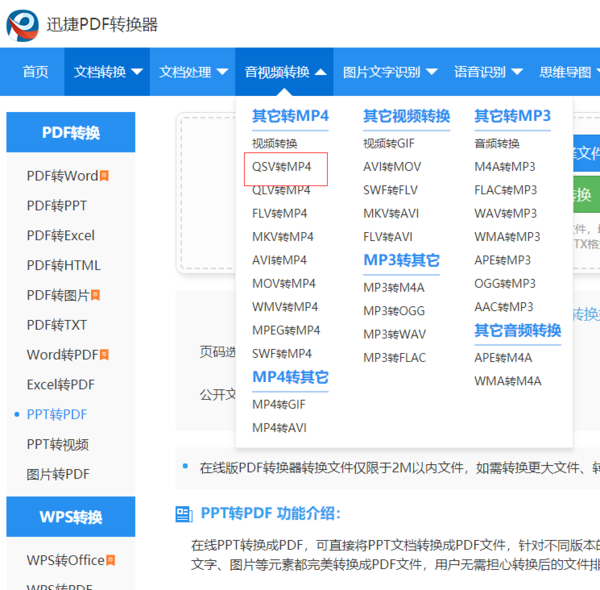The height and width of the screenshot is (590, 600).
Task: Open MOV转MP4 converter link
Action: pyautogui.click(x=284, y=284)
